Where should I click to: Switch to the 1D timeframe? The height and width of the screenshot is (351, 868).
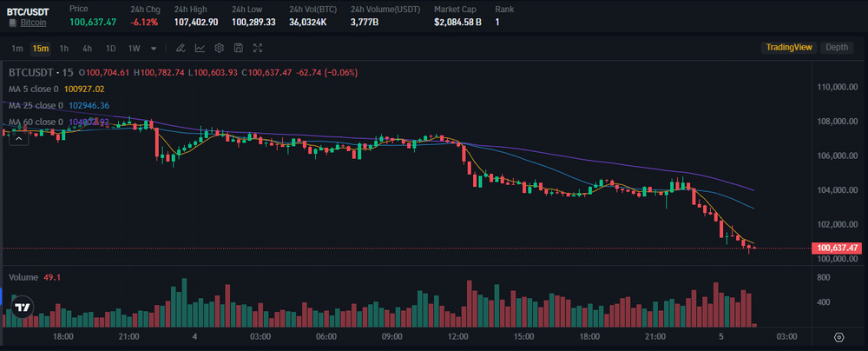pyautogui.click(x=110, y=48)
